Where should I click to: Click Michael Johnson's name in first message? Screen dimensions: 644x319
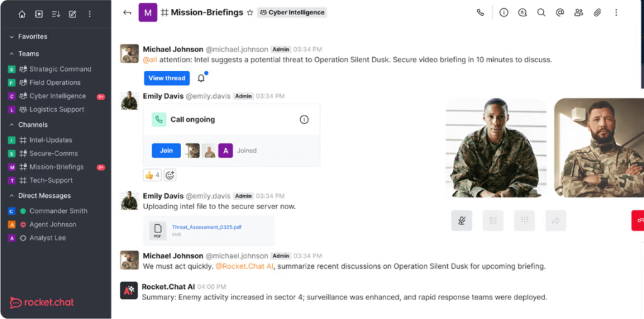pos(173,49)
